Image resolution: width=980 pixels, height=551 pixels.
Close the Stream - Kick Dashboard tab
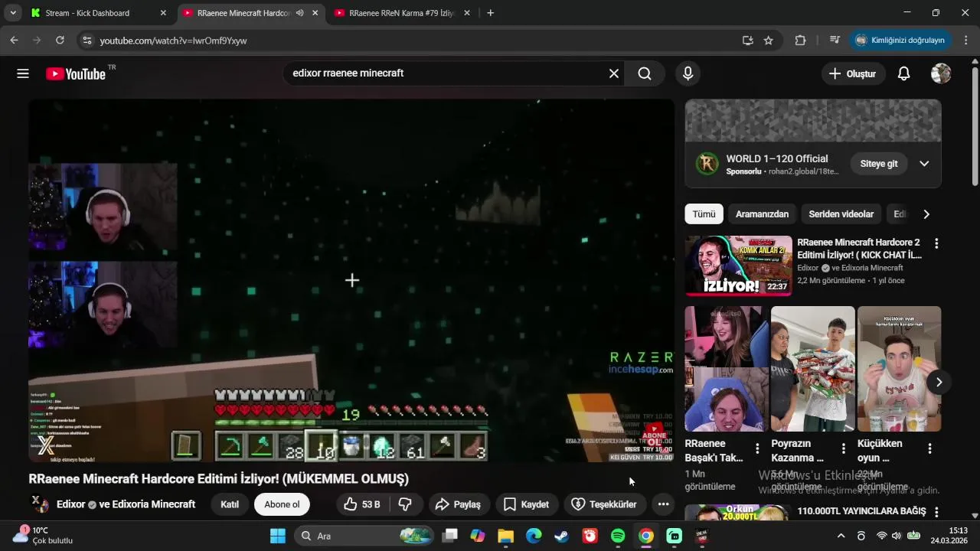[163, 13]
